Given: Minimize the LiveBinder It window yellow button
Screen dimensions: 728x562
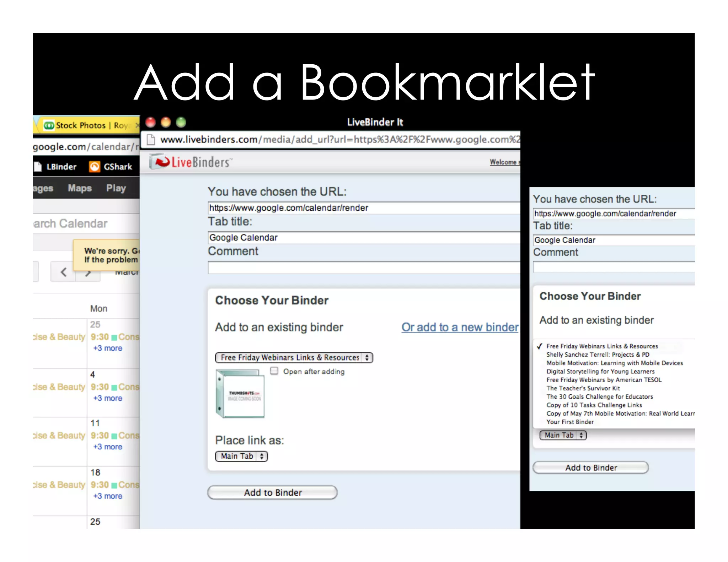Looking at the screenshot, I should [166, 122].
